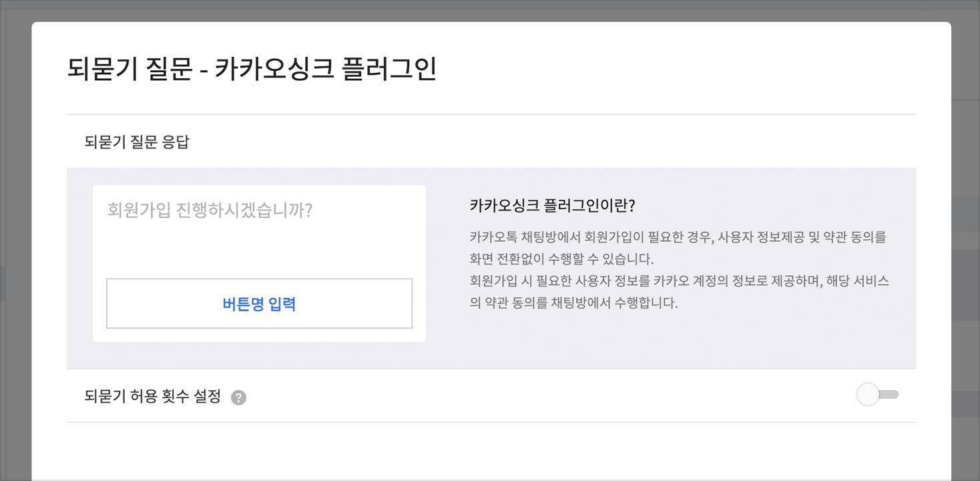Click the dimmed strip above the modal

click(x=490, y=10)
